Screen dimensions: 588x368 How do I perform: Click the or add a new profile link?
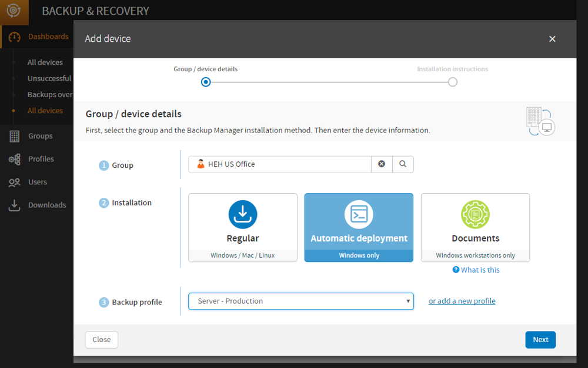[462, 301]
